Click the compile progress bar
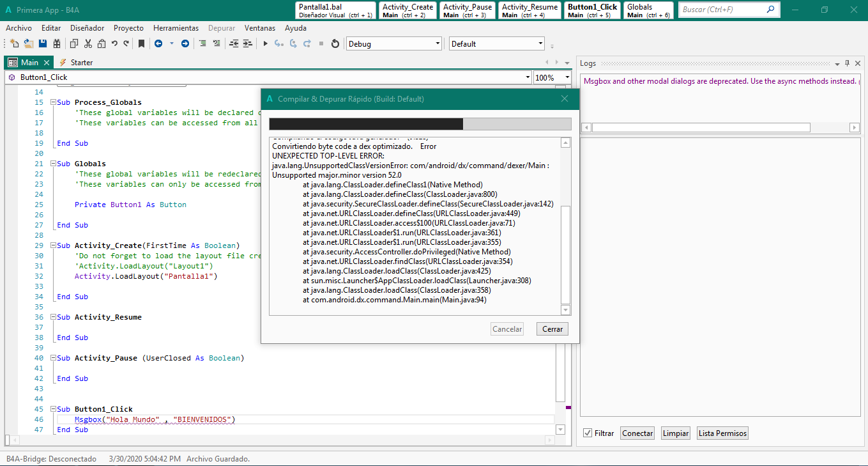Image resolution: width=868 pixels, height=466 pixels. tap(420, 124)
